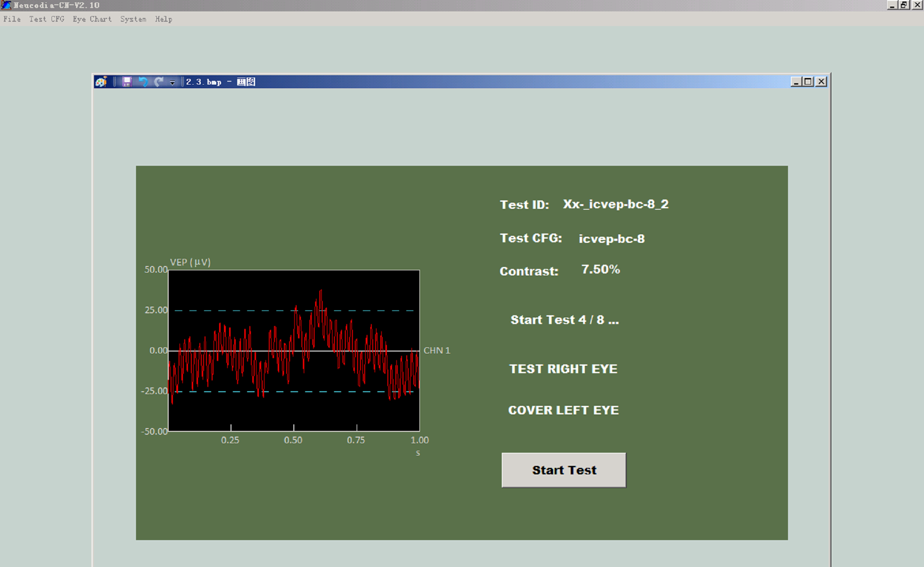Maximize the inner 2.3.bmp Paint window

tap(808, 82)
